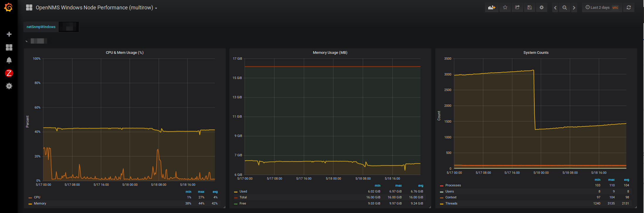644x213 pixels.
Task: Zoom out the time range
Action: click(x=565, y=8)
